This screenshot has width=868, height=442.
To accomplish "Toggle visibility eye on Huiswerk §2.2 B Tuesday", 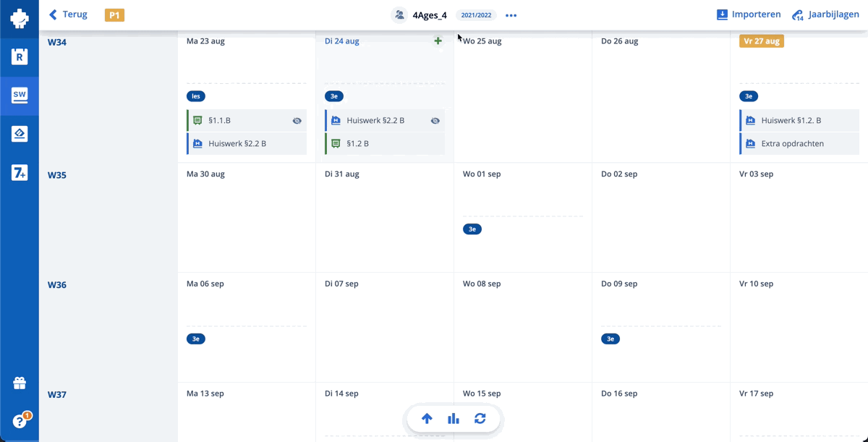I will [435, 121].
